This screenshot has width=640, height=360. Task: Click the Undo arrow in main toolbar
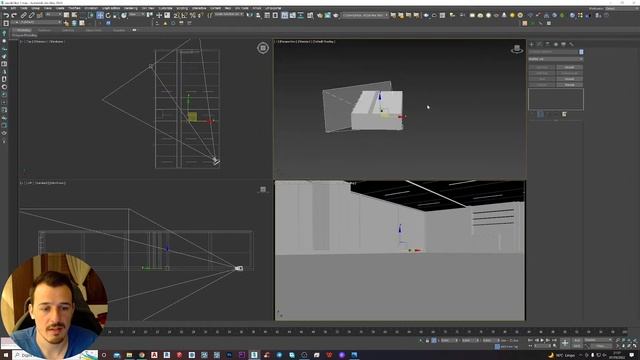(6, 15)
